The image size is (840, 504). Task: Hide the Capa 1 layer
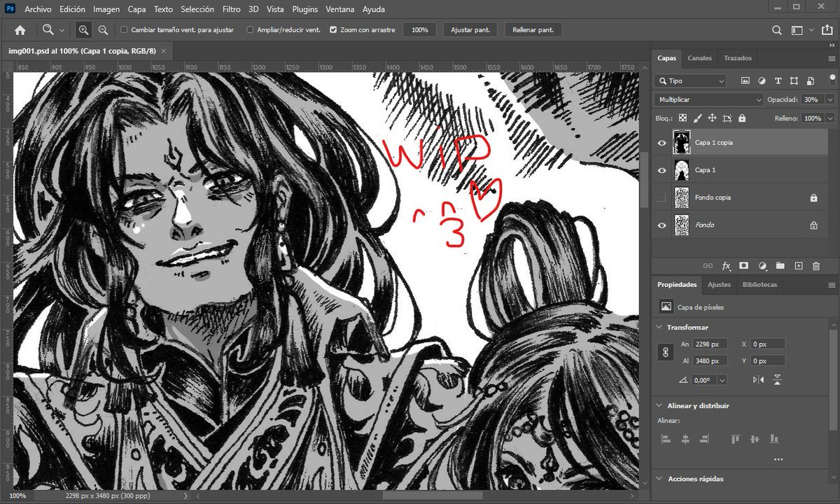(661, 170)
